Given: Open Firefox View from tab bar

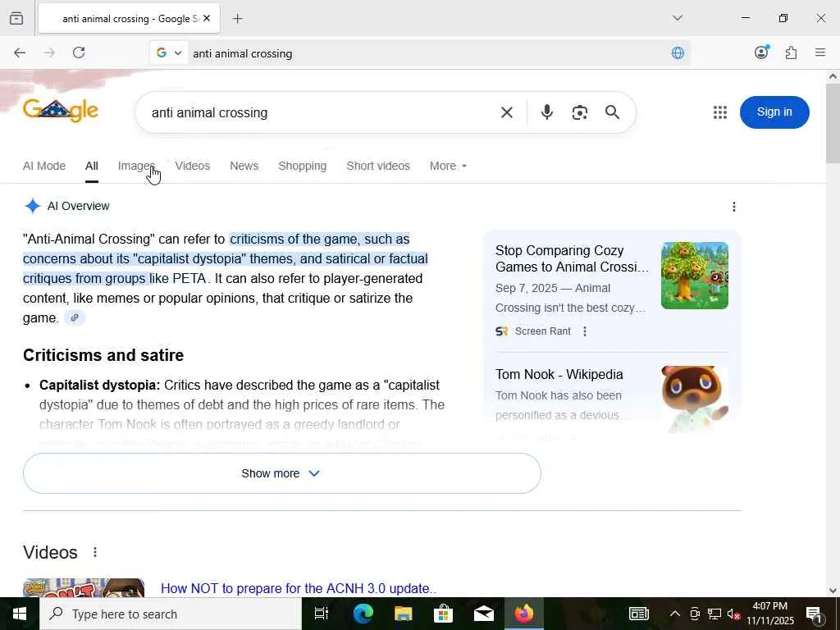Looking at the screenshot, I should point(16,18).
